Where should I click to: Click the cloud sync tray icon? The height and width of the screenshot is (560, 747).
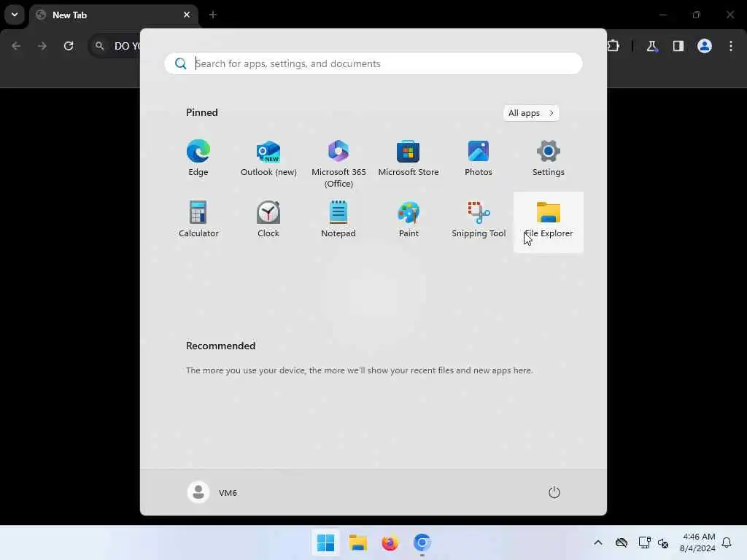(622, 542)
